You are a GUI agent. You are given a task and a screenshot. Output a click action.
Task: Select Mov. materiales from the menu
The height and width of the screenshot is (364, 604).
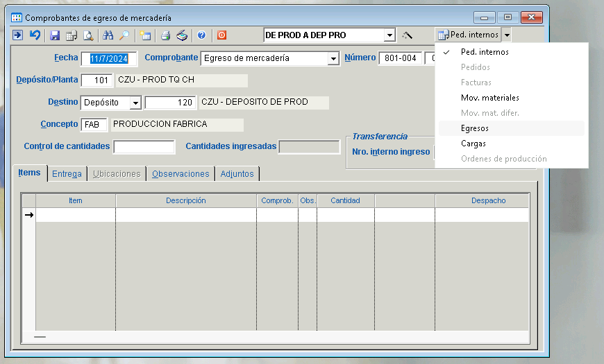pos(489,98)
